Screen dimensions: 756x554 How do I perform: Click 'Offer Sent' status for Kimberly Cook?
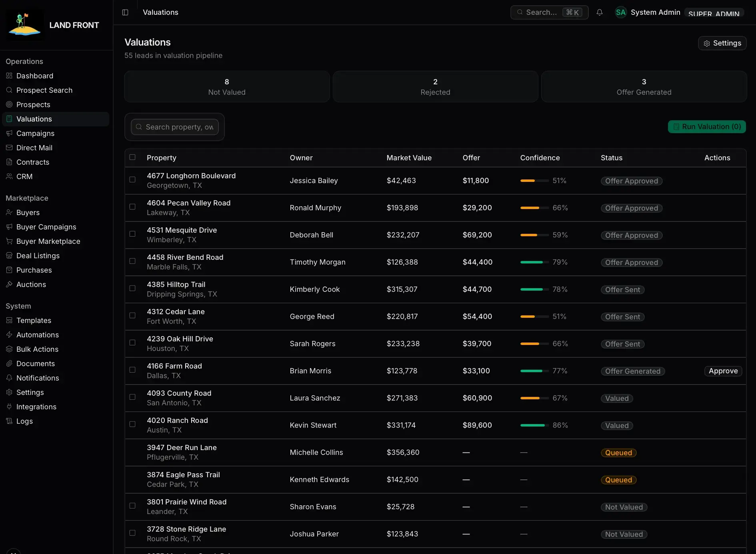pos(622,290)
